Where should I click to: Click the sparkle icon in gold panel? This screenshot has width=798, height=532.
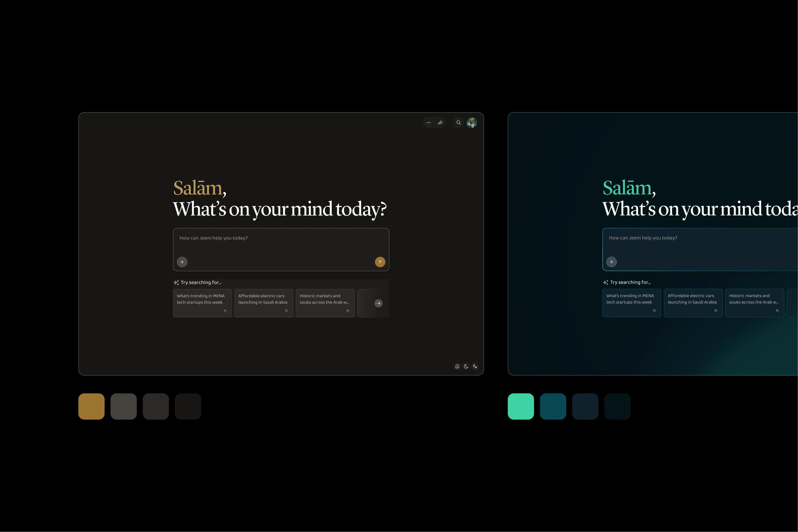[176, 283]
